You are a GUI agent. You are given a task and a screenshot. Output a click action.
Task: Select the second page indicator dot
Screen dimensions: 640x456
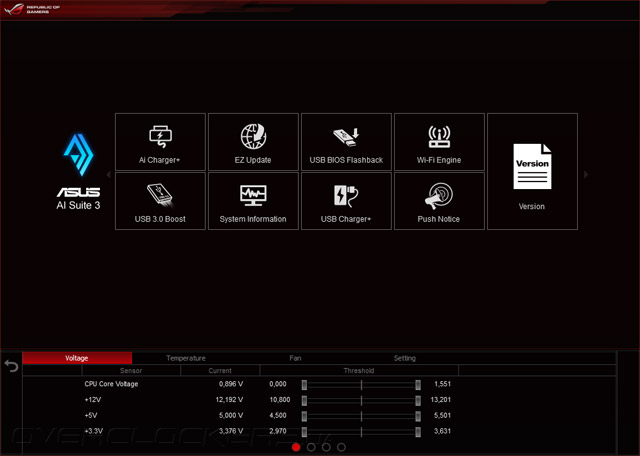[311, 447]
